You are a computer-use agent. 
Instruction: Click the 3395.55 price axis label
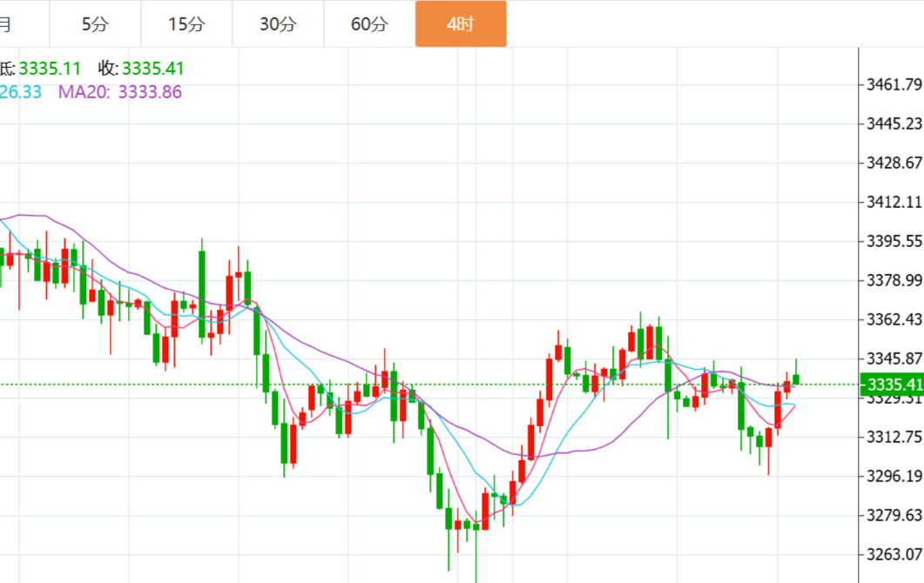(894, 241)
